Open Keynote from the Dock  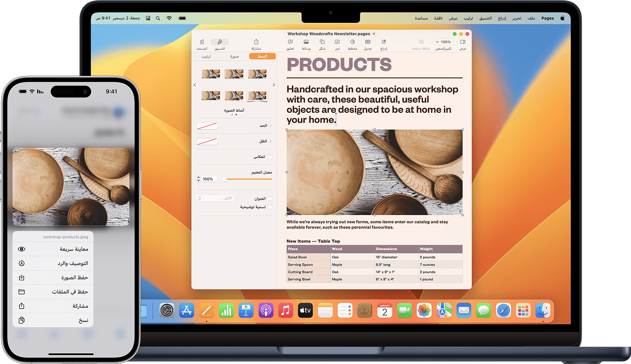point(246,311)
